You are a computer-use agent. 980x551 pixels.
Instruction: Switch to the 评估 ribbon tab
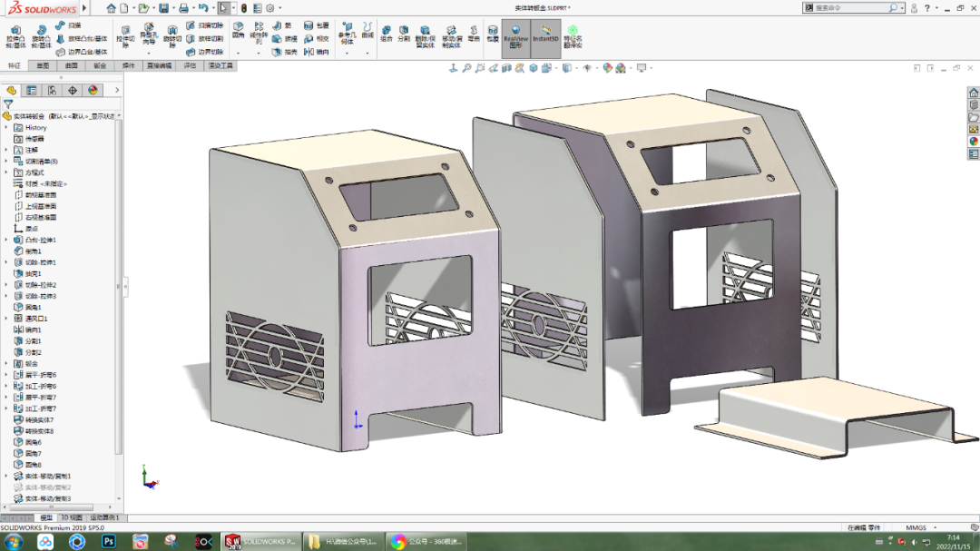pos(191,64)
